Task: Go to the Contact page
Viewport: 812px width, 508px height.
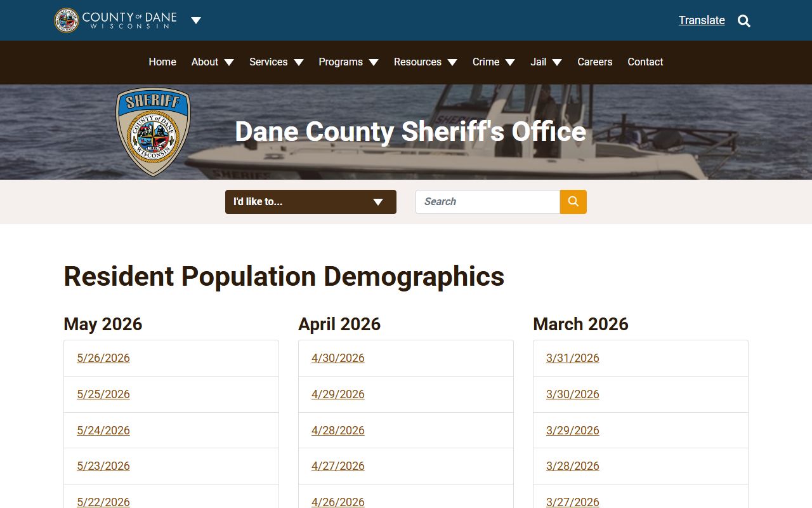Action: coord(645,62)
